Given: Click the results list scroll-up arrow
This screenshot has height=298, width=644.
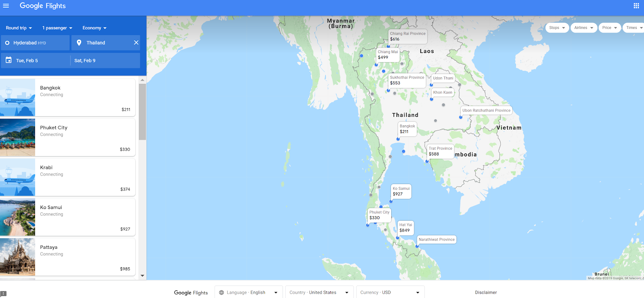Looking at the screenshot, I should point(142,80).
